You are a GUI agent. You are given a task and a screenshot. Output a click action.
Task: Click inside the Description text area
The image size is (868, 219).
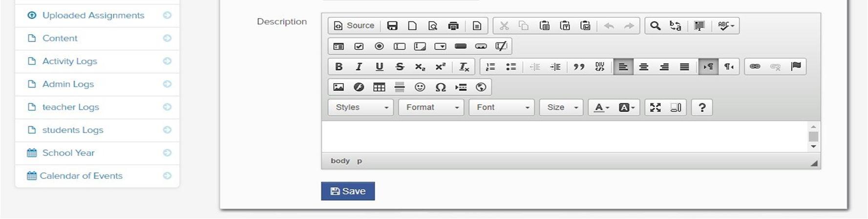point(562,136)
